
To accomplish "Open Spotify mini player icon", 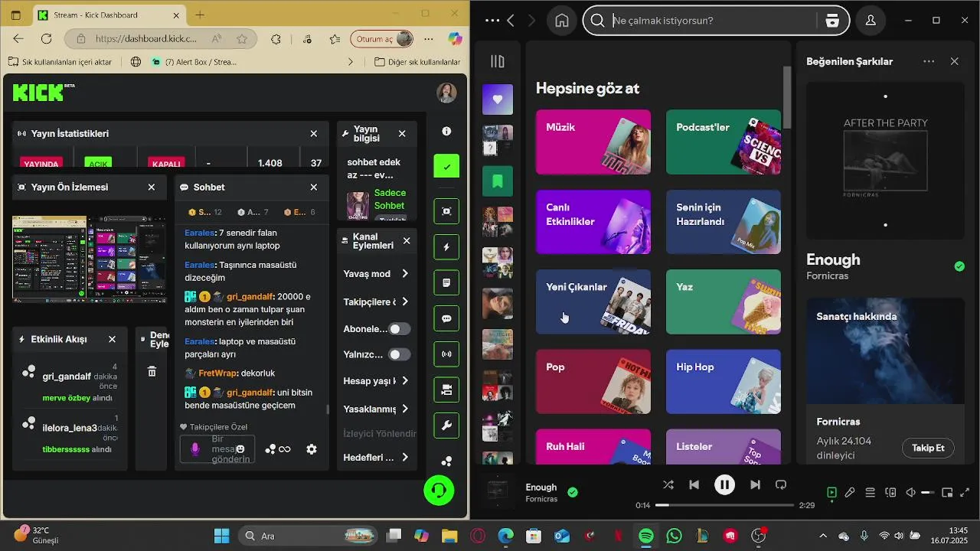I will click(947, 493).
